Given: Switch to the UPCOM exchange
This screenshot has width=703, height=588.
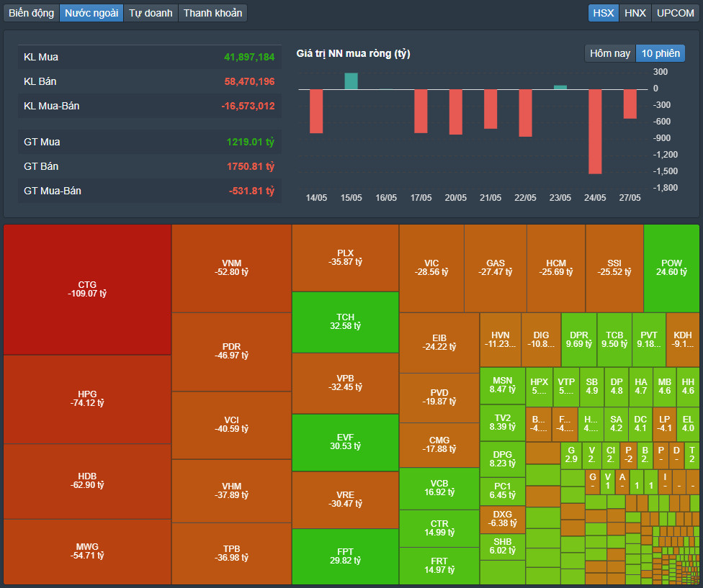Looking at the screenshot, I should [x=675, y=13].
